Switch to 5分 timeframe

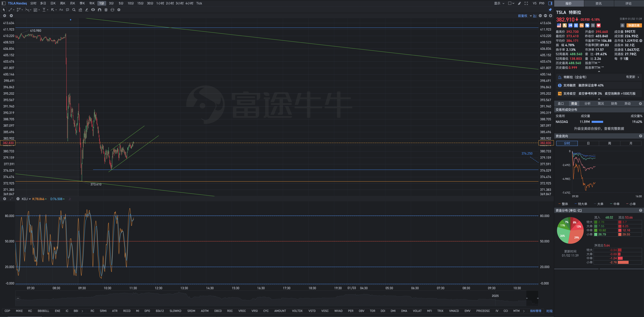[121, 3]
